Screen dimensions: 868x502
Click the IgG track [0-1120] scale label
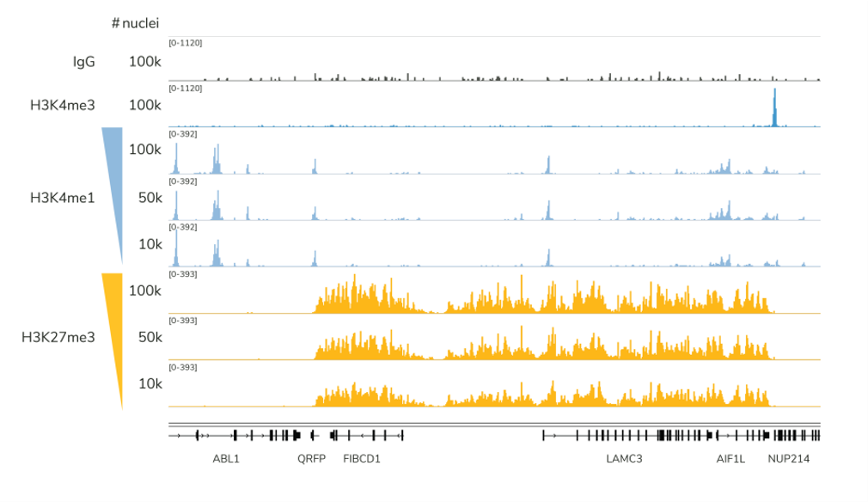point(186,43)
